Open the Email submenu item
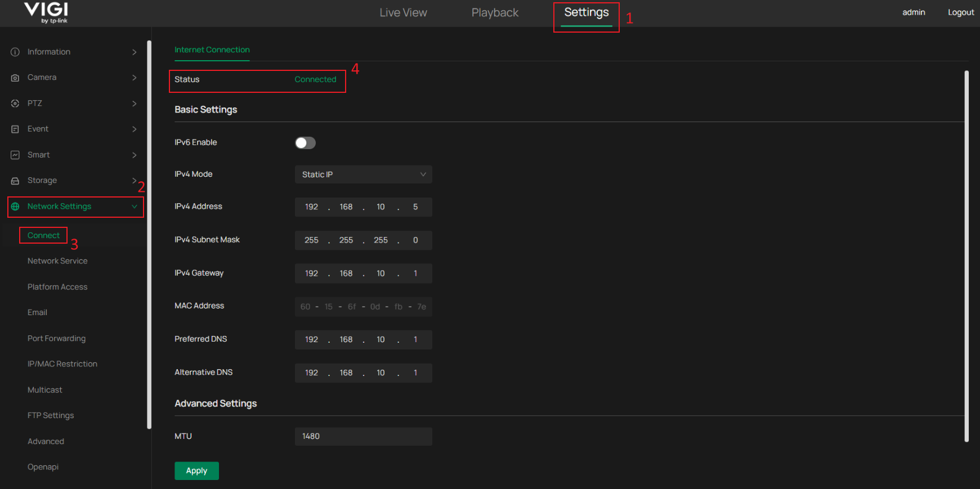This screenshot has height=489, width=980. tap(37, 312)
